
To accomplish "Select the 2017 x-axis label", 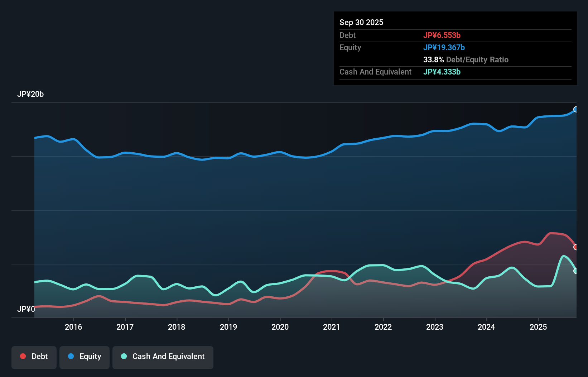I will 125,327.
